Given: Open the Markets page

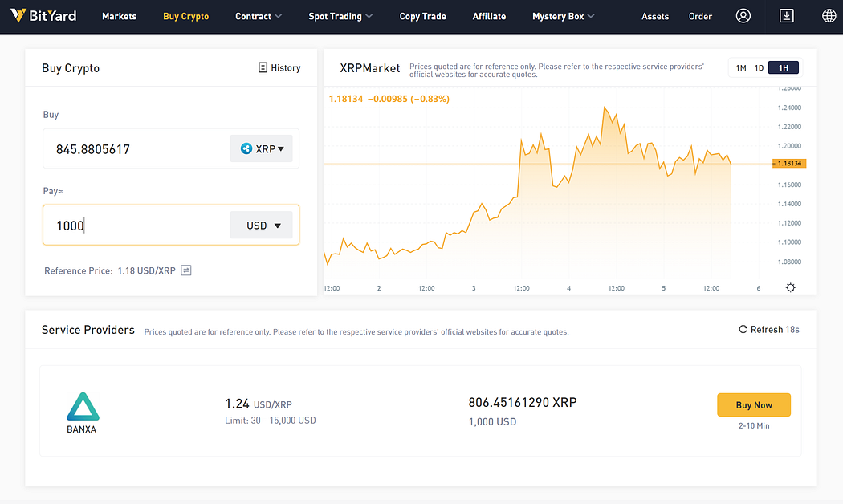Looking at the screenshot, I should tap(119, 16).
